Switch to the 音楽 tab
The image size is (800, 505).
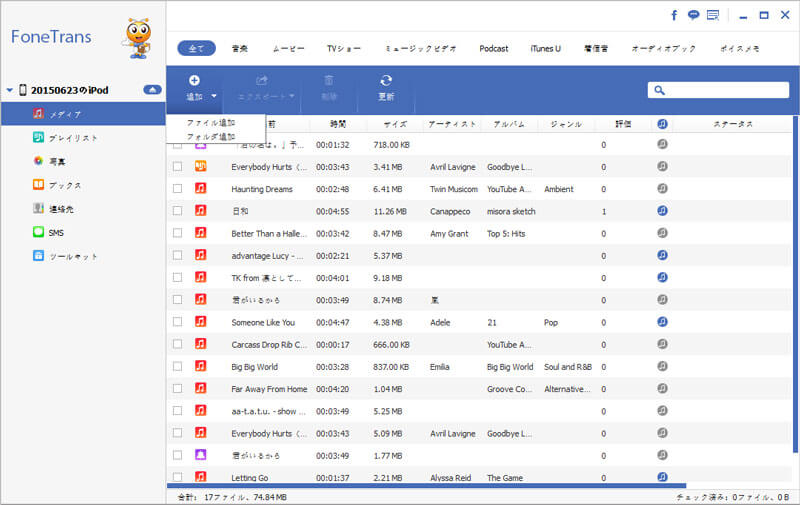(x=240, y=48)
